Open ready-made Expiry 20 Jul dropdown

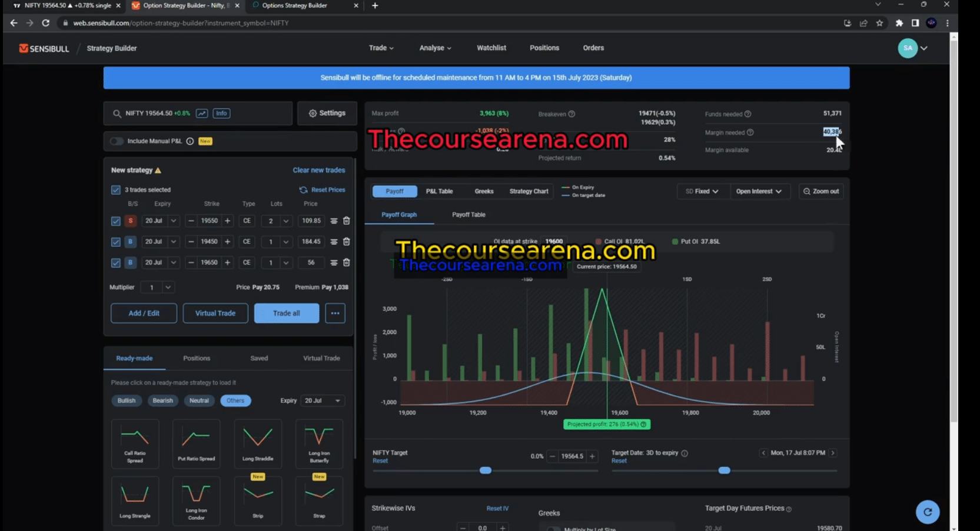[x=322, y=401]
